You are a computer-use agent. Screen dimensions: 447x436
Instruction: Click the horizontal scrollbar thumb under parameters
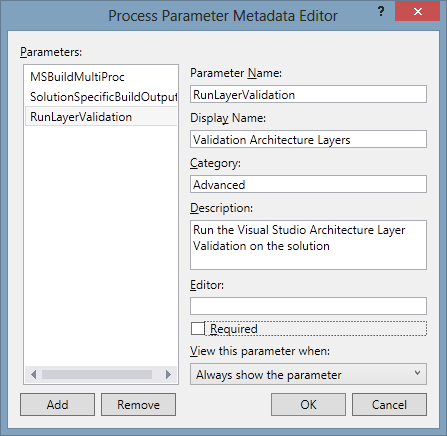(x=97, y=374)
